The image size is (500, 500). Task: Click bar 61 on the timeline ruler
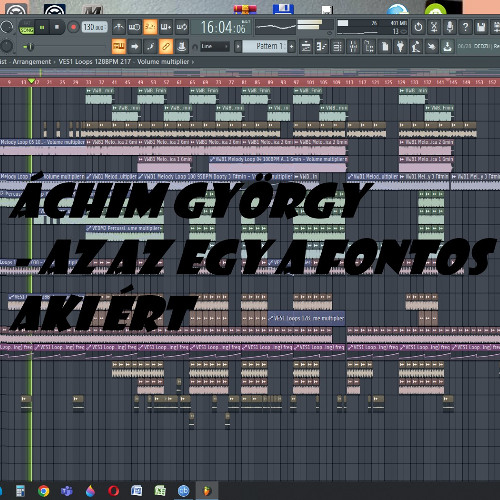click(x=179, y=82)
